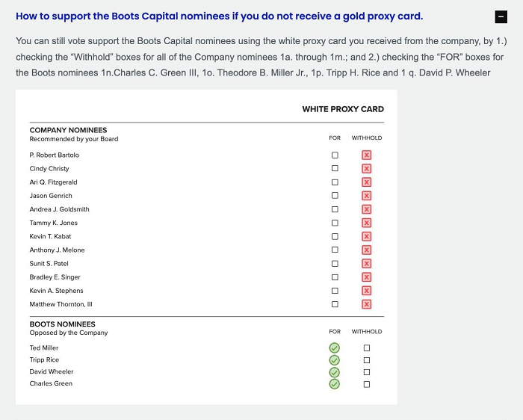
Task: Click the Boots Nominees section heading
Action: coord(63,324)
